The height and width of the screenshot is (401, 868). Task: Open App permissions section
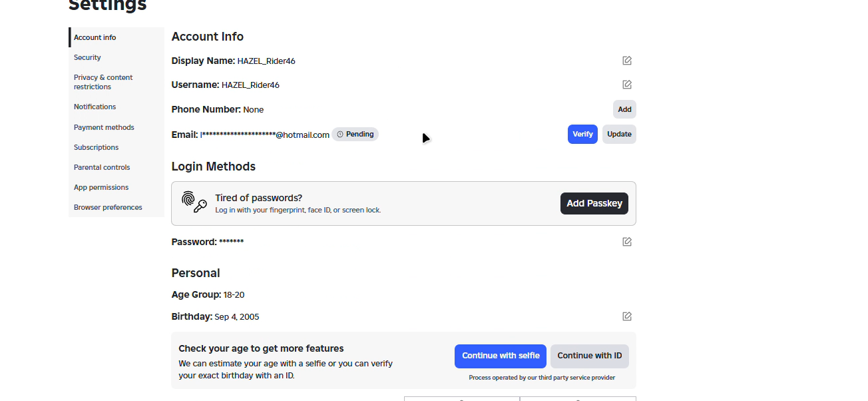coord(101,187)
